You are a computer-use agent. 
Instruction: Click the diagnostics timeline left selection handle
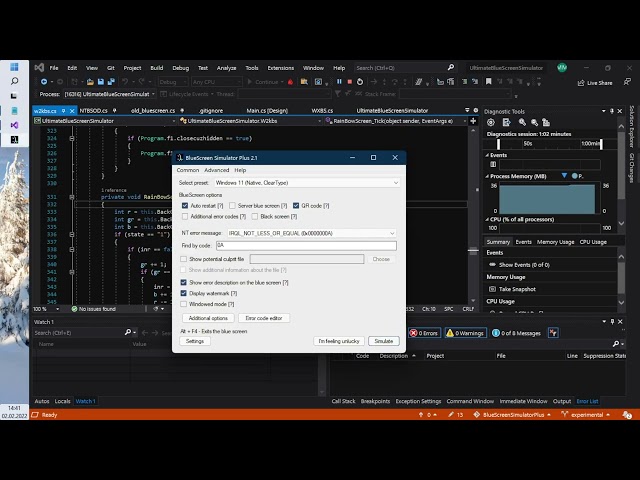coord(498,144)
